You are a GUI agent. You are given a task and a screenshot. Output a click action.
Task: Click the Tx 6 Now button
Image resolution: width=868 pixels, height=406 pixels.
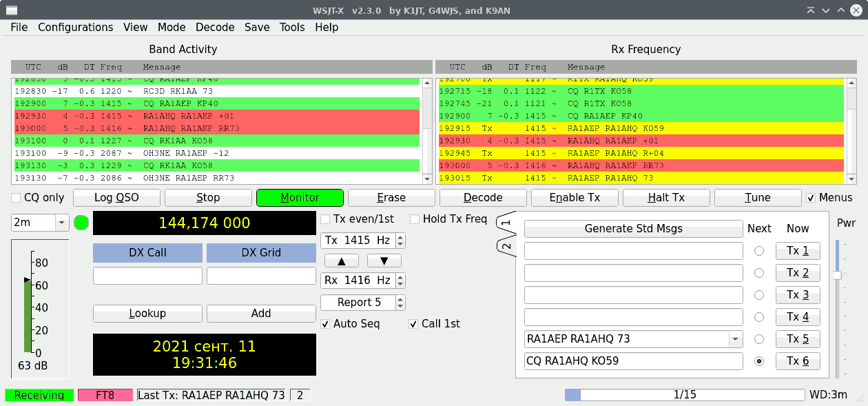pyautogui.click(x=798, y=361)
